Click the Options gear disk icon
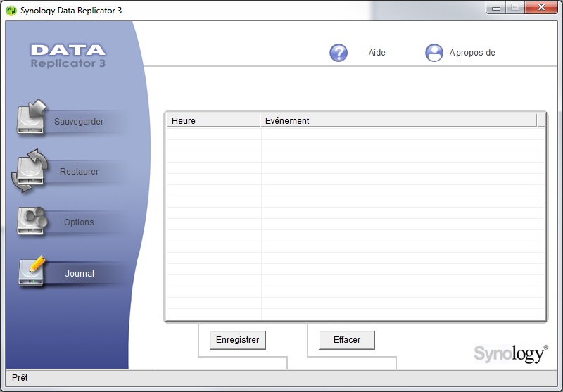The height and width of the screenshot is (392, 563). (x=32, y=221)
